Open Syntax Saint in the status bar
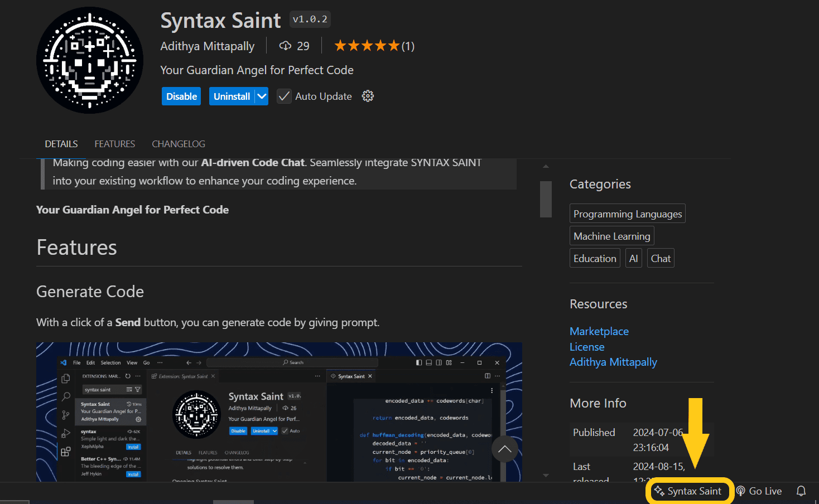This screenshot has width=819, height=504. pos(688,491)
